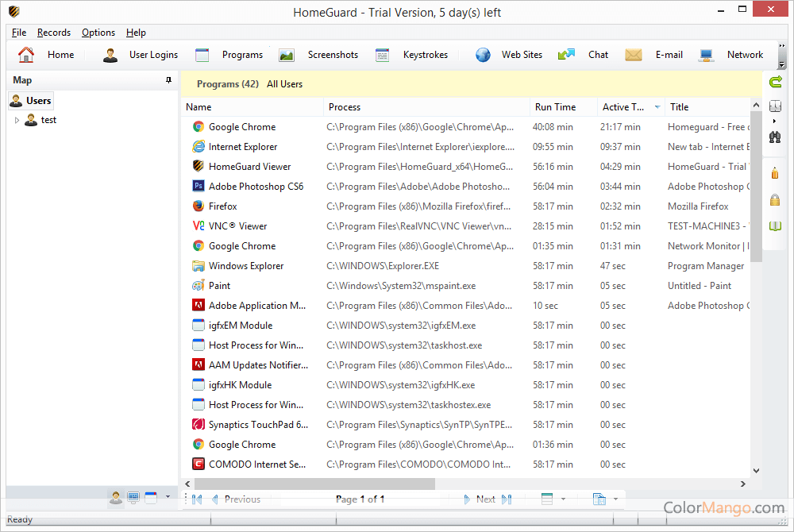Click the Keystrokes keyboard icon
This screenshot has width=794, height=532.
tap(382, 55)
